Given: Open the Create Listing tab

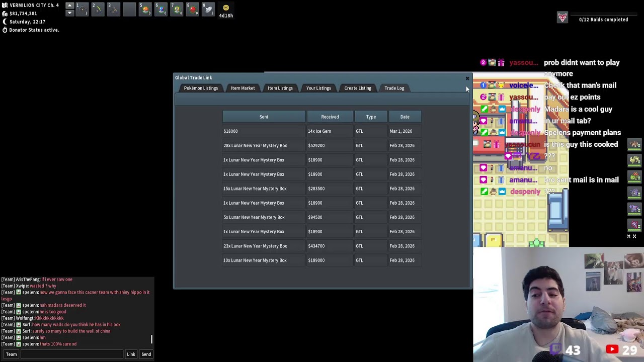Looking at the screenshot, I should coord(358,88).
